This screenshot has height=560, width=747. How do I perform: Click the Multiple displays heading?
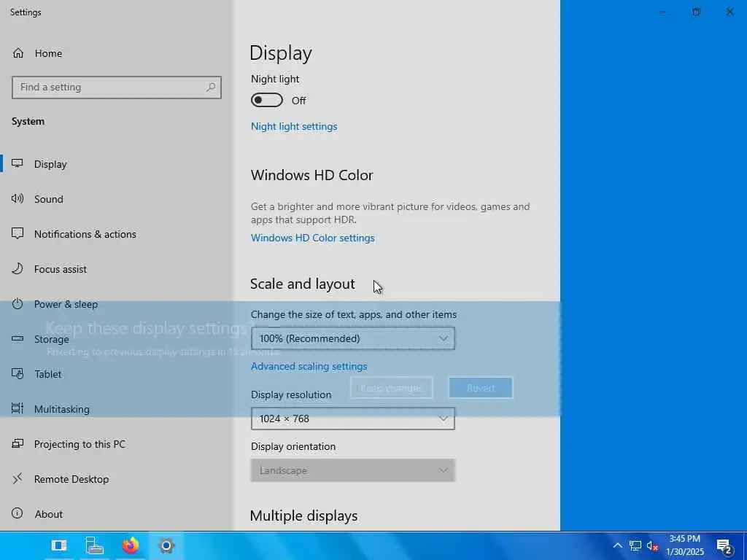click(x=303, y=516)
